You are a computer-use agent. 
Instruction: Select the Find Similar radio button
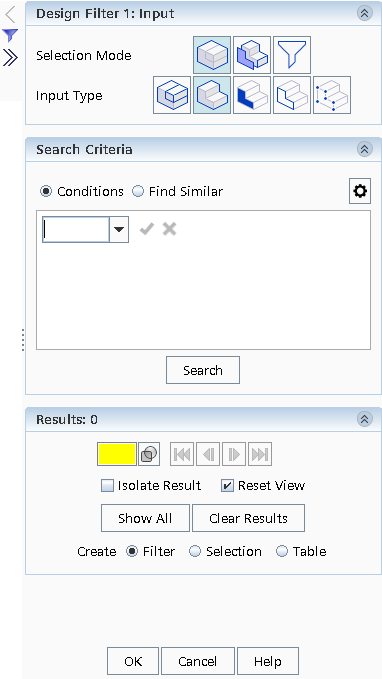138,191
